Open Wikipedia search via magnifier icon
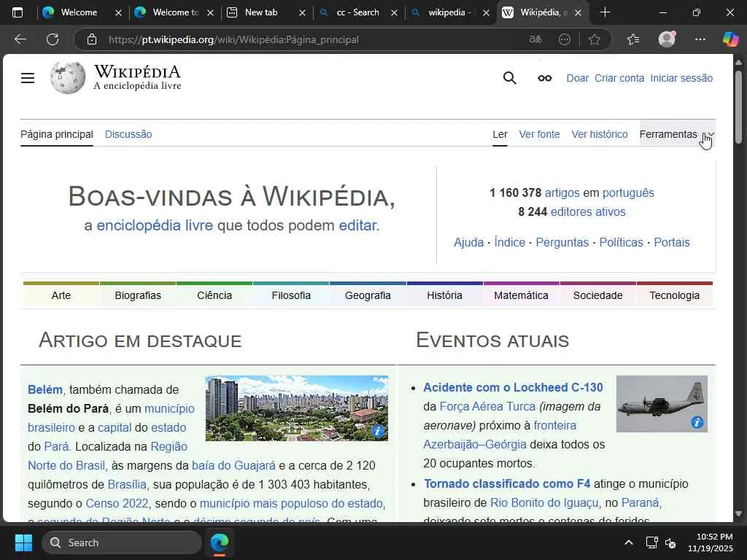The width and height of the screenshot is (747, 560). [x=509, y=78]
